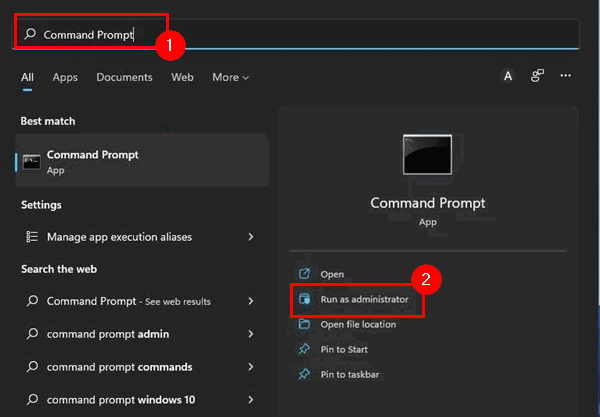Expand arrow for Manage app execution aliases

coord(251,237)
